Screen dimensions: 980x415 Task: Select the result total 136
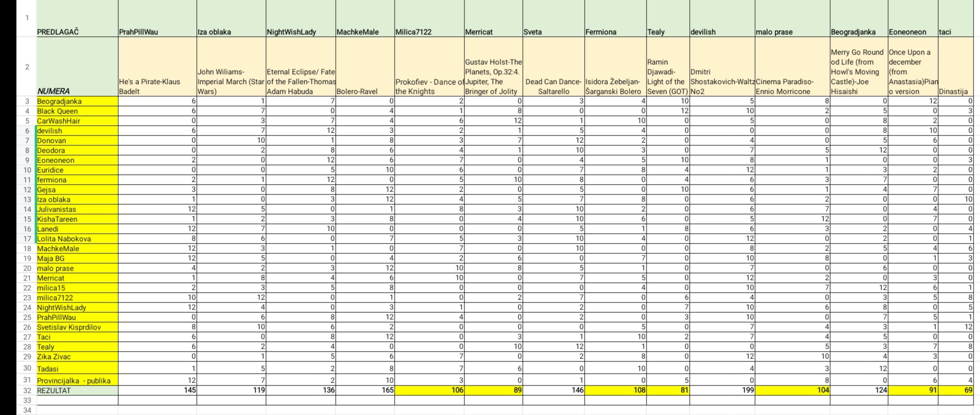[301, 390]
